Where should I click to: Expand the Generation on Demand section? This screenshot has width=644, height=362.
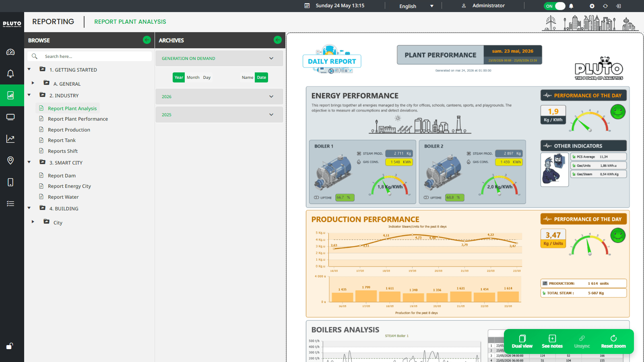[219, 58]
